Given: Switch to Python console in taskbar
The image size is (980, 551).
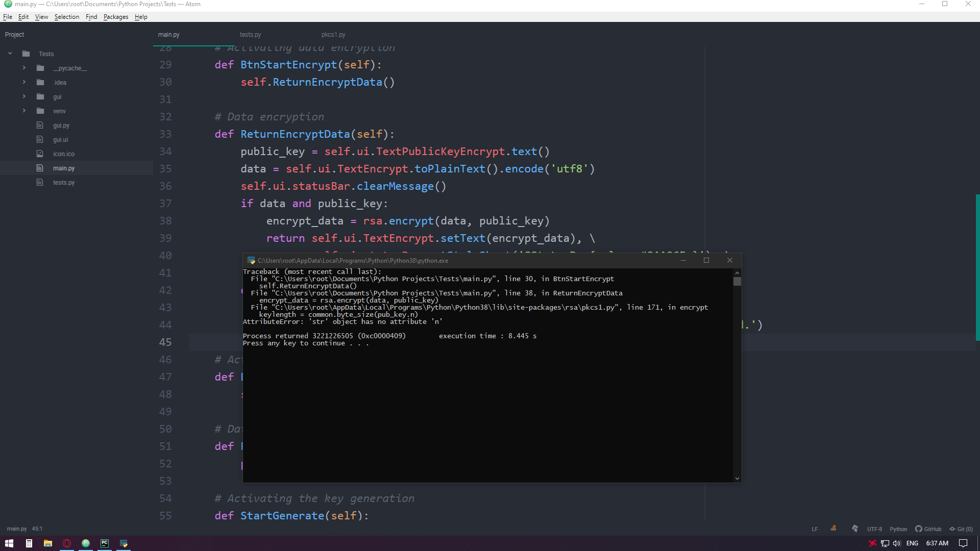Looking at the screenshot, I should tap(124, 543).
